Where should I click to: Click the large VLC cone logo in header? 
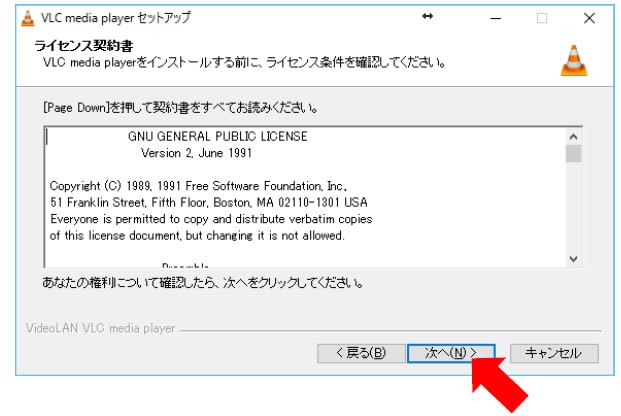pos(573,60)
